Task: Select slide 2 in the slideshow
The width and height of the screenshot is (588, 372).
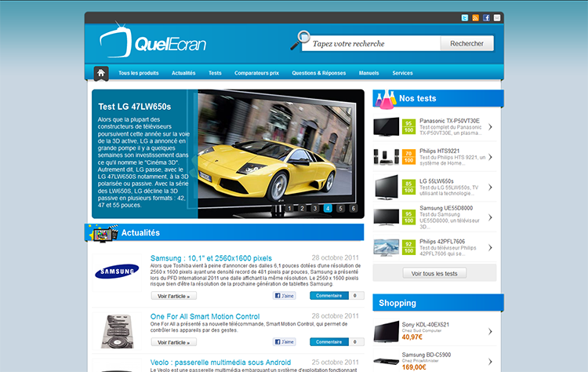Action: tap(303, 208)
